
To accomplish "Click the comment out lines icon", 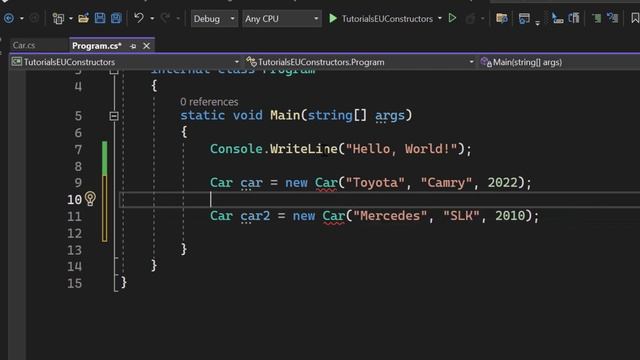I will [597, 18].
